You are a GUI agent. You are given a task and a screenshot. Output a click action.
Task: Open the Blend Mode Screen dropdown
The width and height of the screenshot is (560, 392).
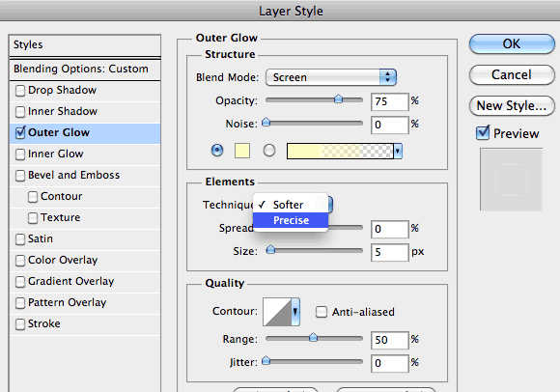(331, 77)
